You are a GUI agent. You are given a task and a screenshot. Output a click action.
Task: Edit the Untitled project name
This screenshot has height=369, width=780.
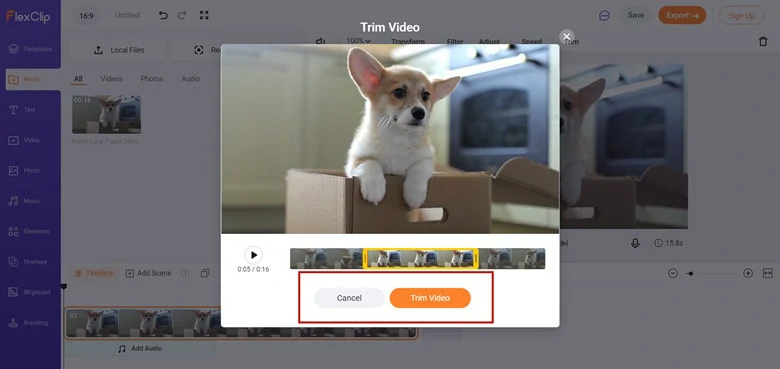(x=127, y=15)
